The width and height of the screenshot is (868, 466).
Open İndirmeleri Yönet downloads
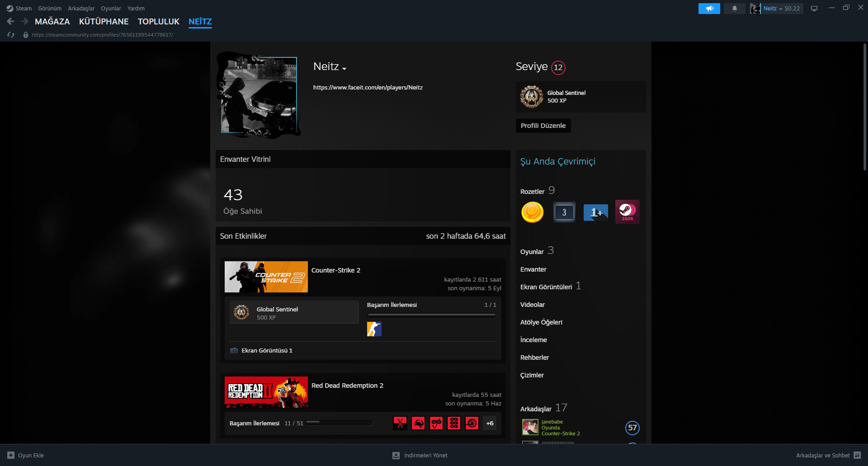(x=420, y=455)
